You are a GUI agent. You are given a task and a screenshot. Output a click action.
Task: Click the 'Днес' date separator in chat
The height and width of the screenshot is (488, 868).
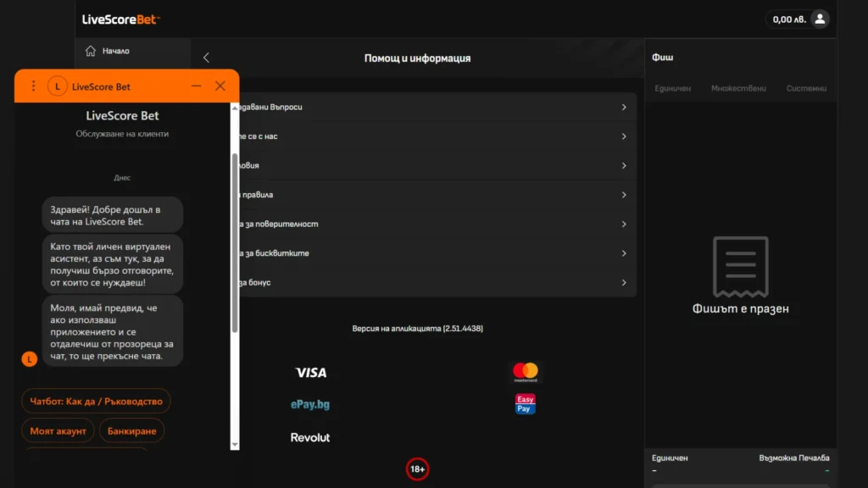(122, 178)
